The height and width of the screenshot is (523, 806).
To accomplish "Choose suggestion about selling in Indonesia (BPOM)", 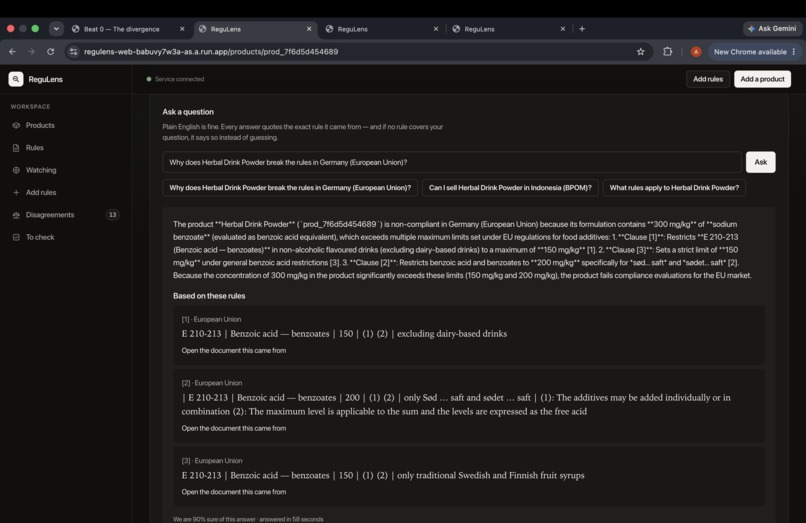I will [510, 188].
